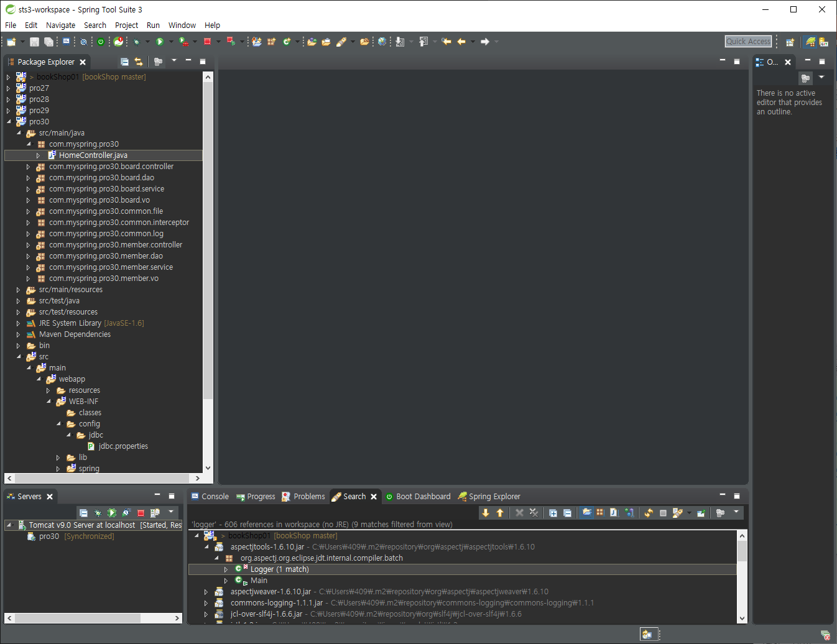Close the Search view tab
Viewport: 837px width, 644px height.
point(374,497)
